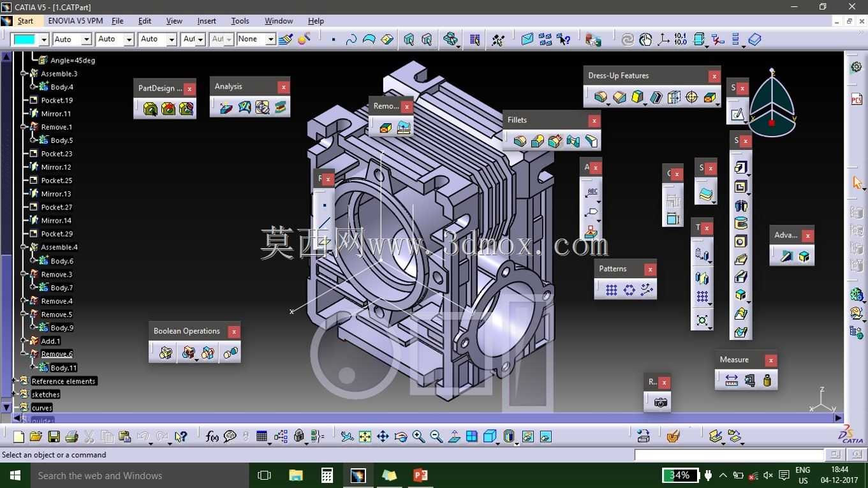Image resolution: width=868 pixels, height=488 pixels.
Task: Open Calculator from the Windows taskbar
Action: (x=327, y=475)
